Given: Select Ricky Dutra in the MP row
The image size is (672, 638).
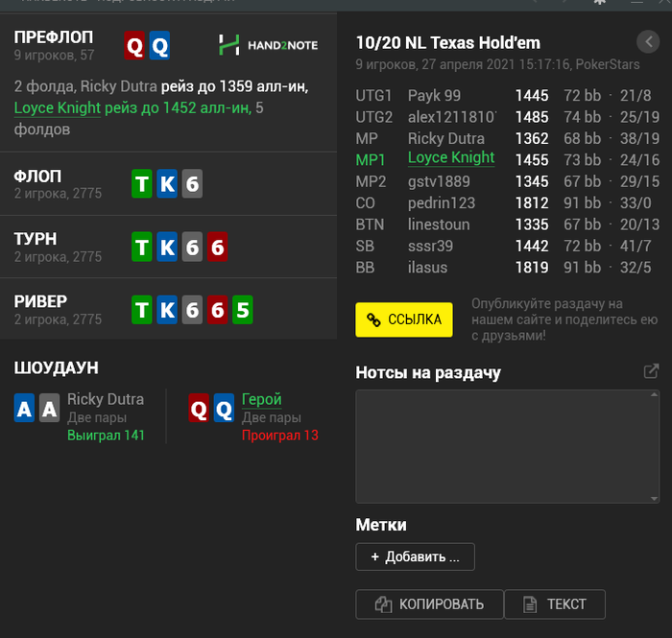Looking at the screenshot, I should click(446, 138).
